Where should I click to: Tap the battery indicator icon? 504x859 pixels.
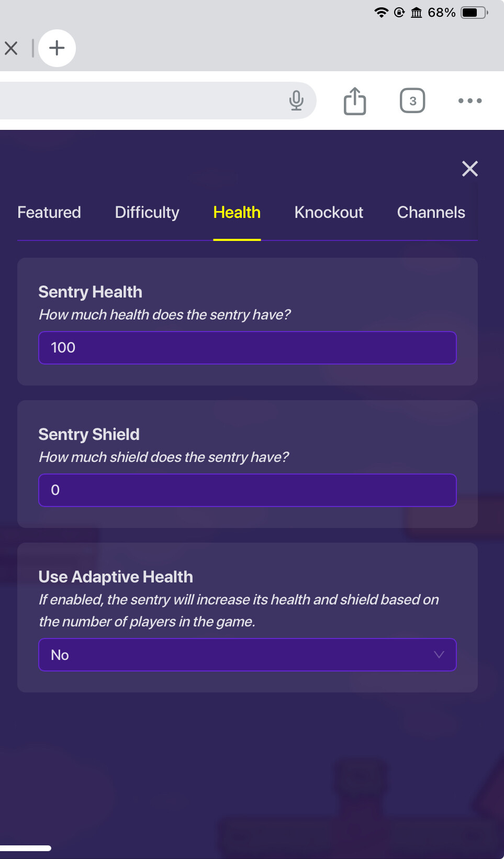point(474,13)
